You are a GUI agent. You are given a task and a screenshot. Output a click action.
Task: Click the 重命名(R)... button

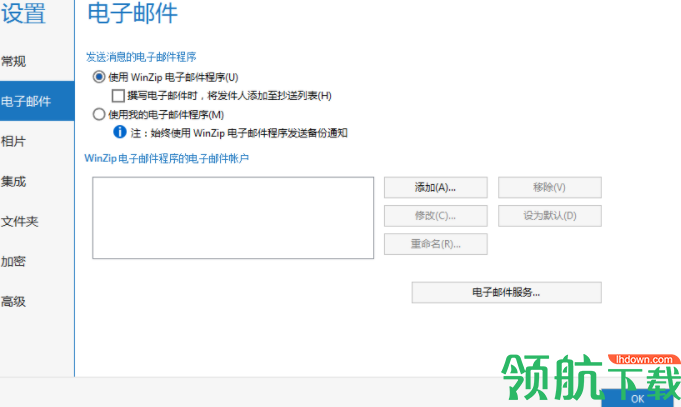tap(436, 244)
